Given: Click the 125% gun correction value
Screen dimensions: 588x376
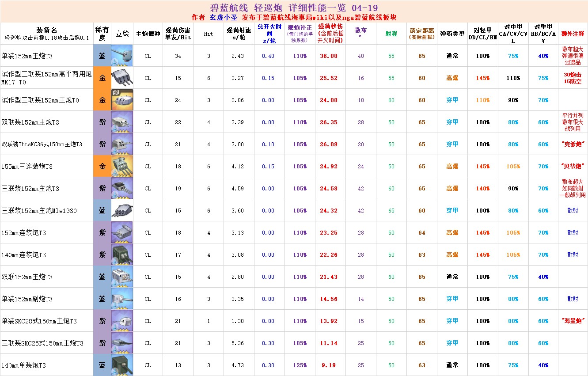Looking at the screenshot, I should click(x=300, y=365).
